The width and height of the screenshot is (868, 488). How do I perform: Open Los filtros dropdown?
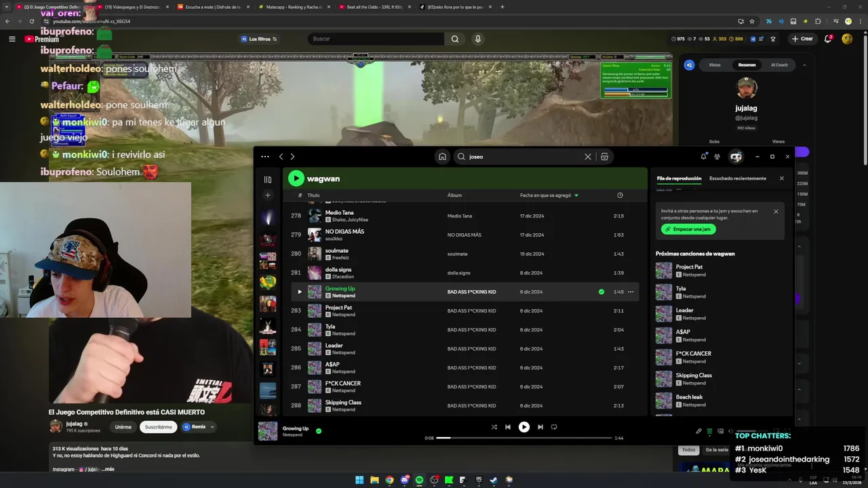pyautogui.click(x=258, y=39)
